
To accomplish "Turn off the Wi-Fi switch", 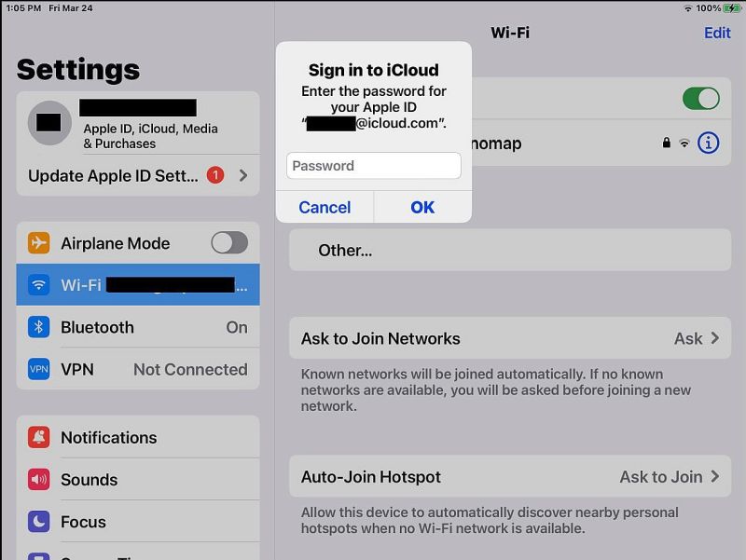I will pyautogui.click(x=701, y=99).
